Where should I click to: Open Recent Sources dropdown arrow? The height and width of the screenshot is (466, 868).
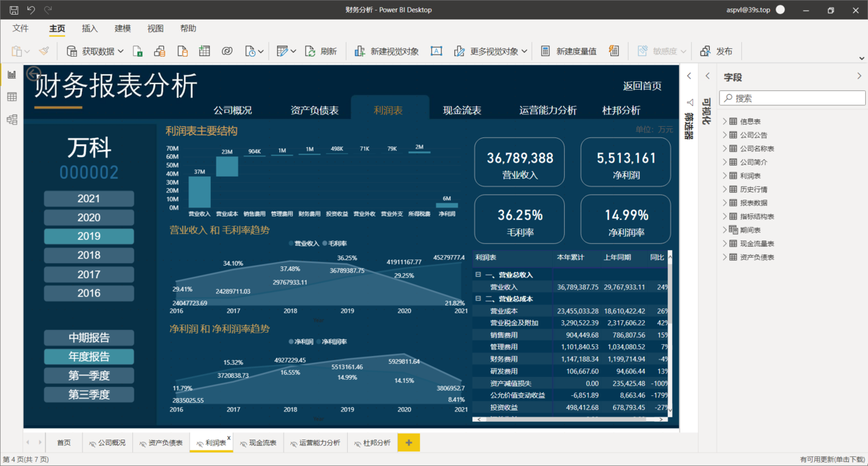(x=261, y=51)
